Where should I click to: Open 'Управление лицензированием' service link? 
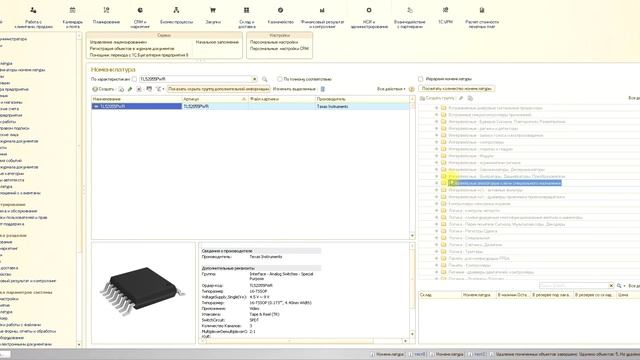tap(118, 42)
